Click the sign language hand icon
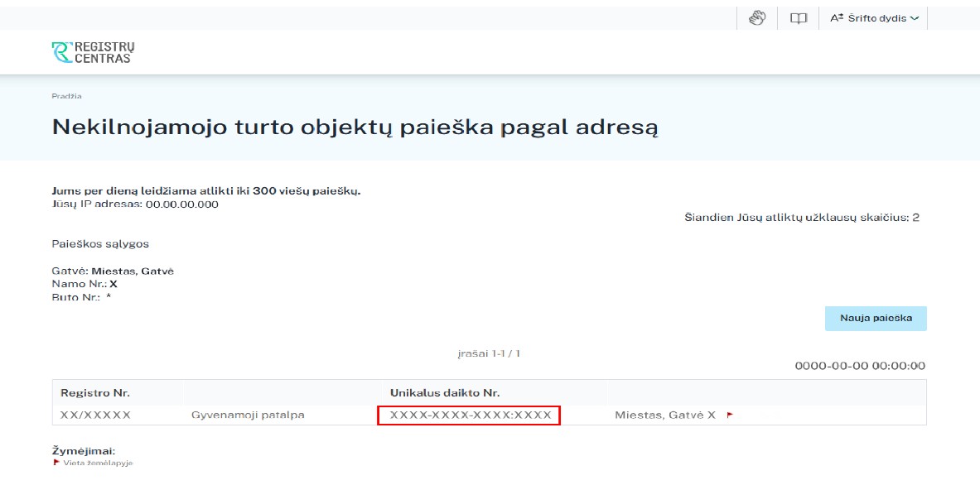 tap(757, 18)
